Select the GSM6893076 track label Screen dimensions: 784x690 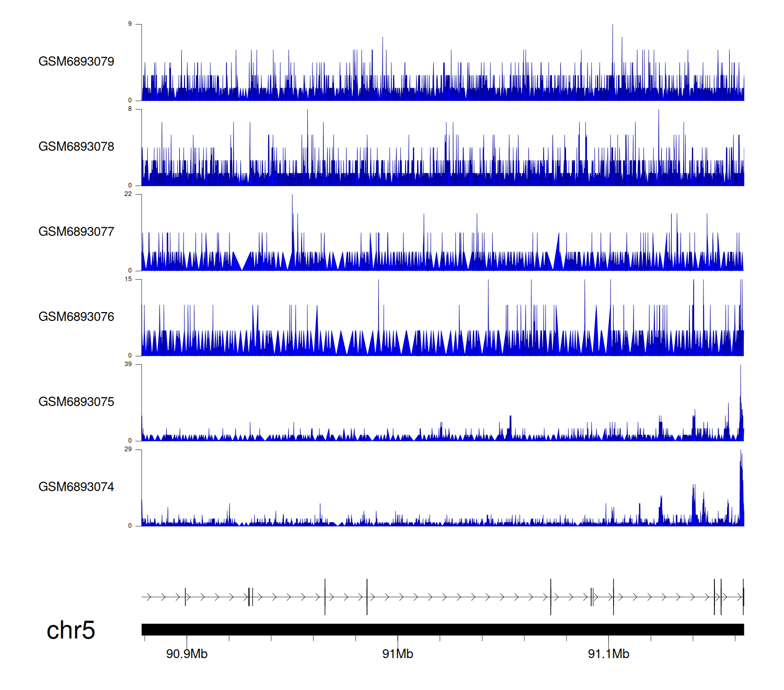coord(76,317)
